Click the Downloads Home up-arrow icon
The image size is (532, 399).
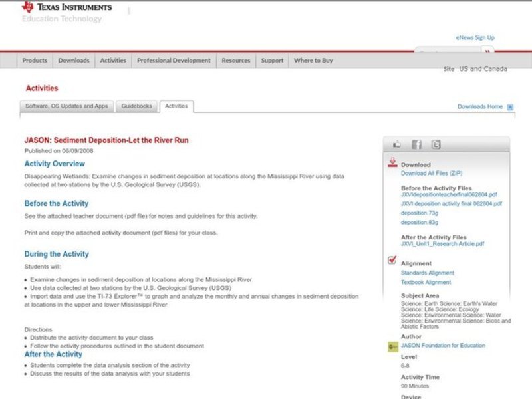510,107
